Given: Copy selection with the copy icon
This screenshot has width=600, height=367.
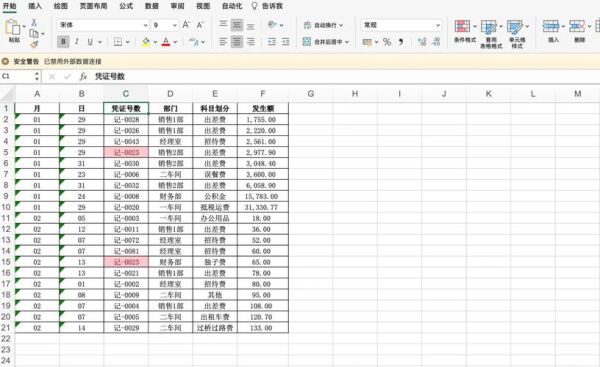Looking at the screenshot, I should tap(34, 34).
